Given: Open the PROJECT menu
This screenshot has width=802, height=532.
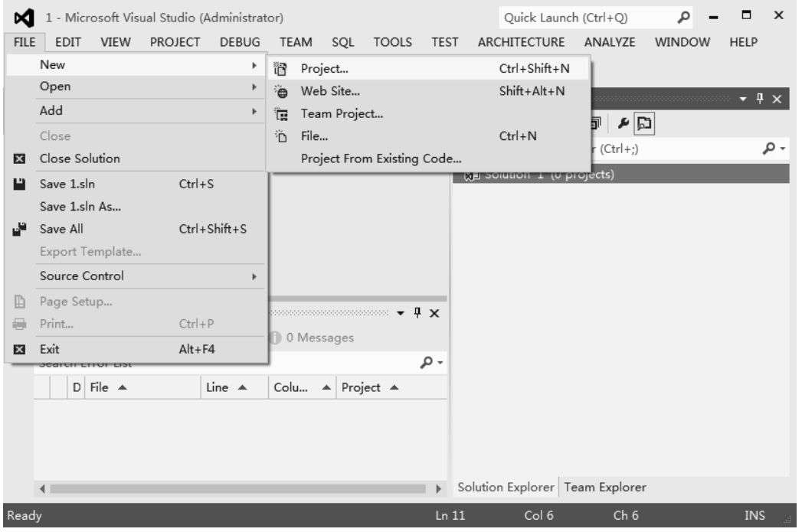Looking at the screenshot, I should pyautogui.click(x=175, y=42).
